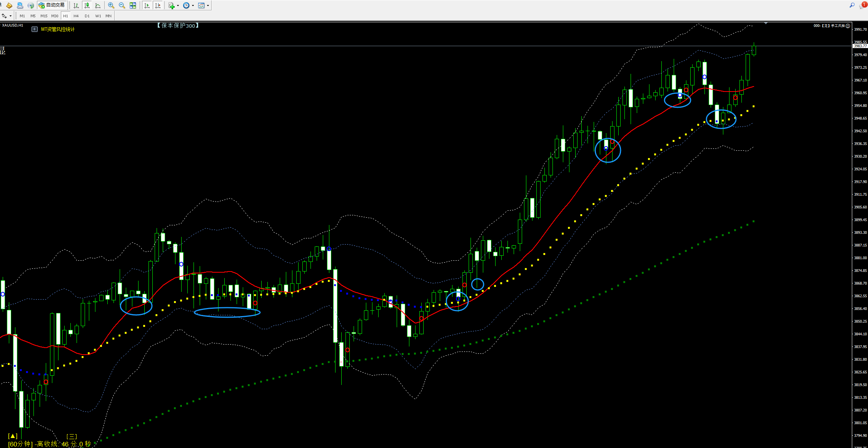The width and height of the screenshot is (868, 448).
Task: Open the chart templates dropdown arrow
Action: click(208, 5)
